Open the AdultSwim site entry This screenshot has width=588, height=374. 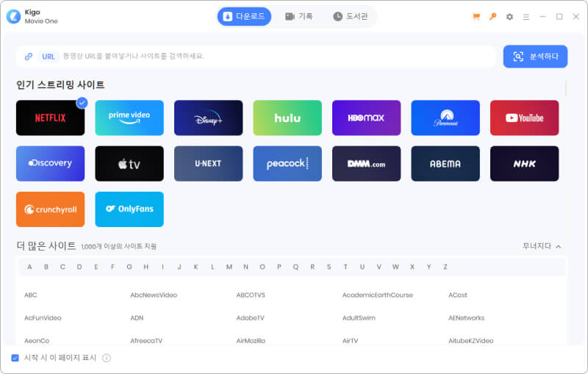pyautogui.click(x=359, y=317)
